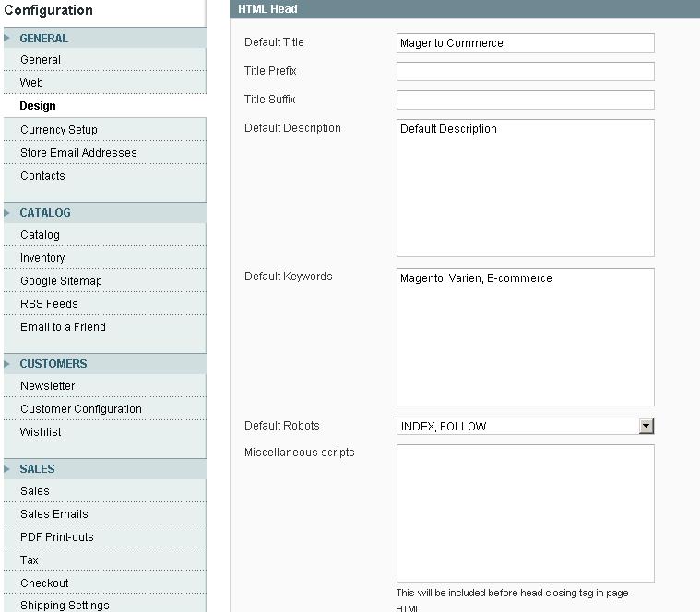The image size is (700, 612).
Task: Click the Title Prefix input field
Action: coord(526,71)
